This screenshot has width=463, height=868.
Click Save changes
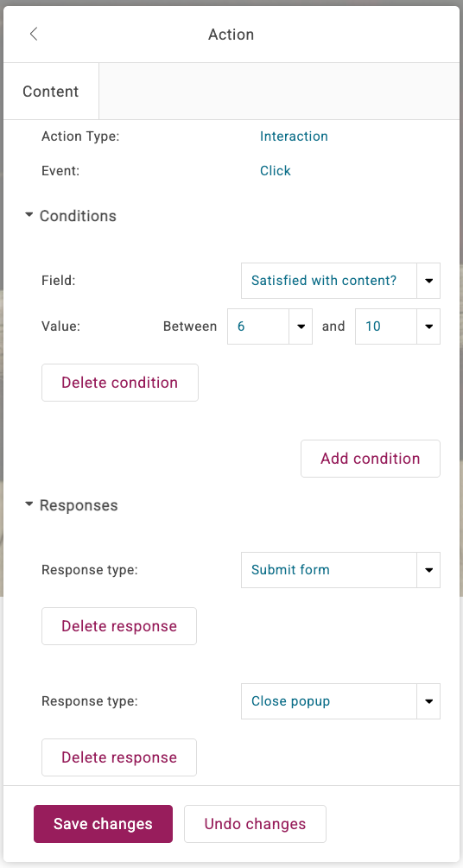(x=103, y=824)
